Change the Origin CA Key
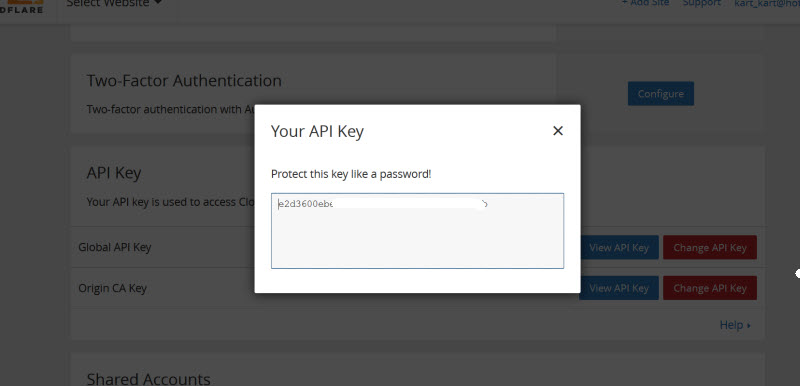800x386 pixels. [x=710, y=288]
